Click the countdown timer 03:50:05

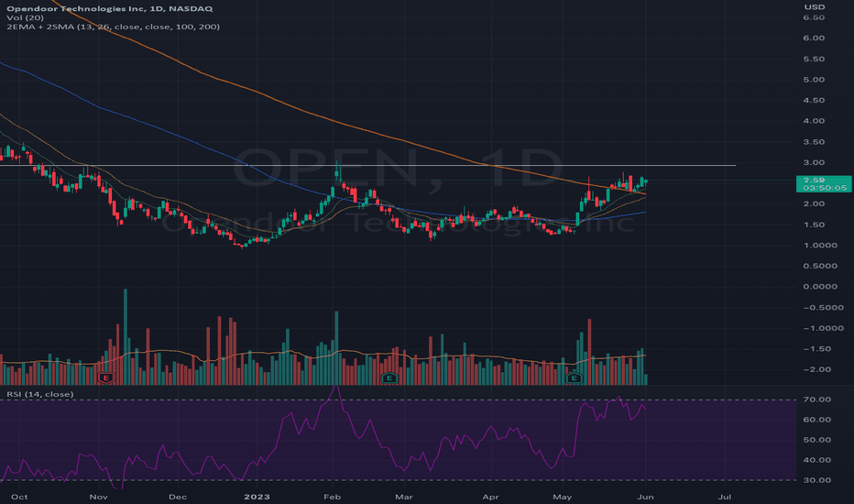(x=825, y=188)
